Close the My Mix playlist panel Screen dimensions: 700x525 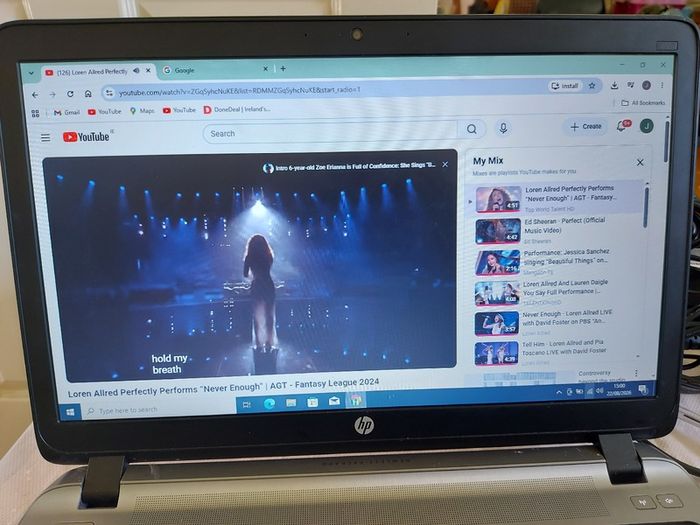pyautogui.click(x=640, y=162)
